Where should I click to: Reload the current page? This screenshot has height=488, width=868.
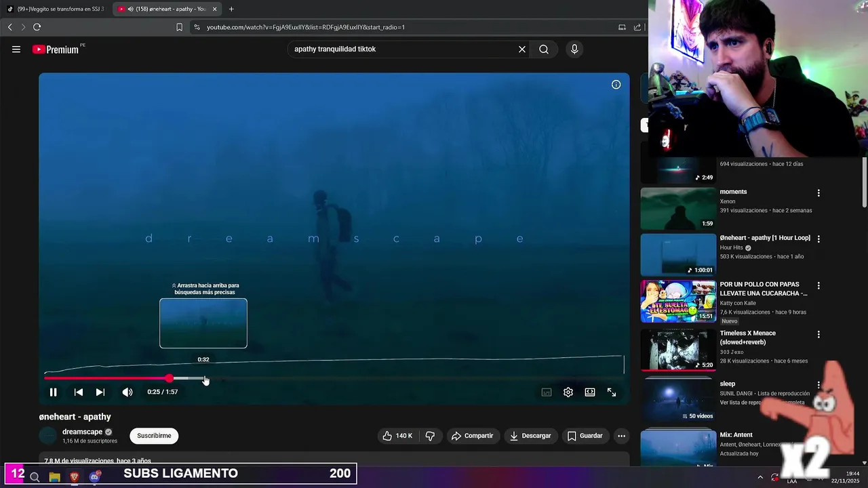pyautogui.click(x=37, y=27)
